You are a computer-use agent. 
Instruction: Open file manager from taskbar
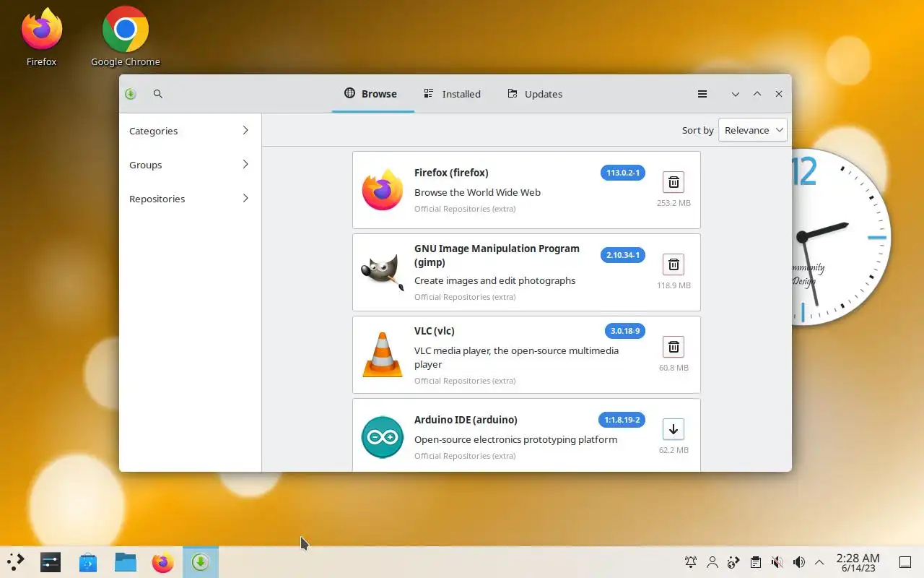click(126, 561)
